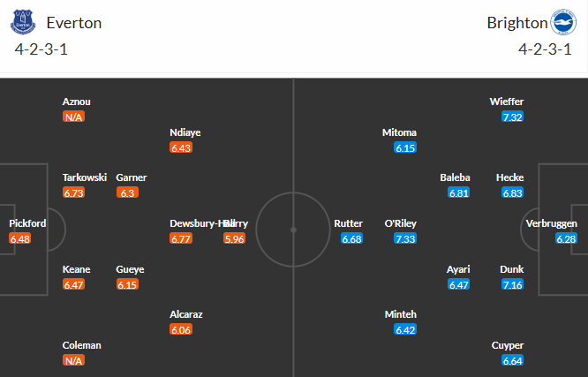The width and height of the screenshot is (588, 377).
Task: Click Tarkowski's 6.73 rating badge
Action: click(x=73, y=192)
